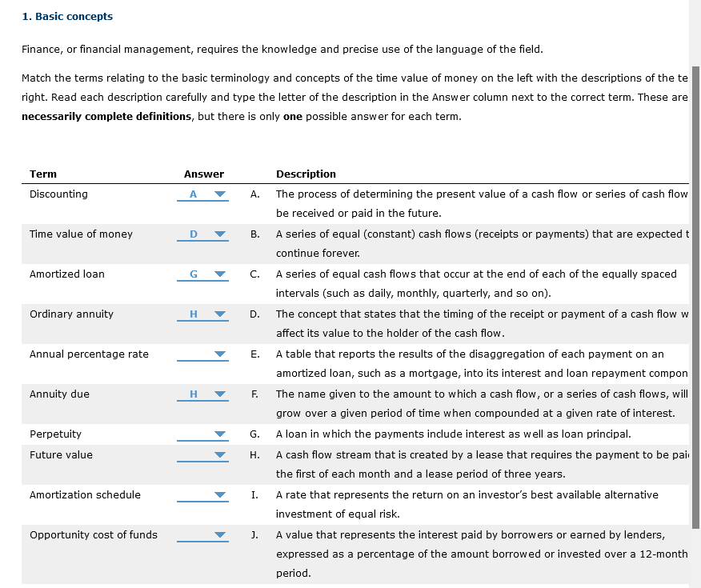Screen dimensions: 701x588
Task: Open the answer dropdown for Time value of money
Action: pos(220,234)
